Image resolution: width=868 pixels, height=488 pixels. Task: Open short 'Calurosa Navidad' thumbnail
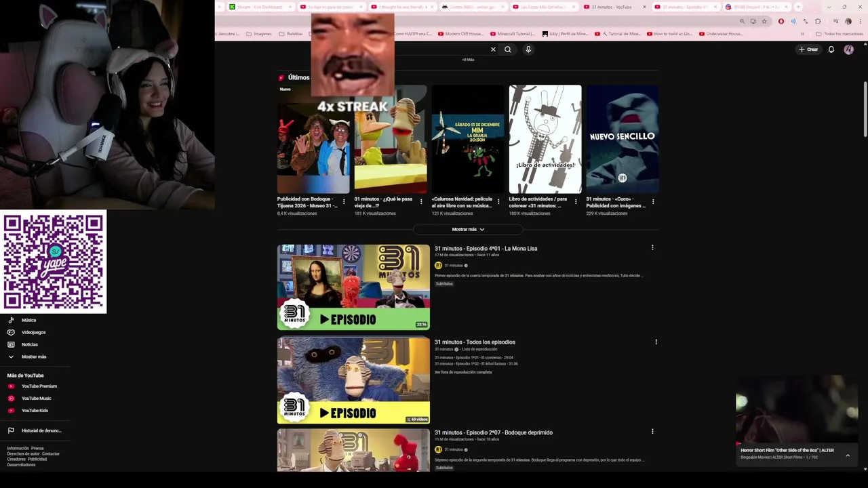(468, 139)
